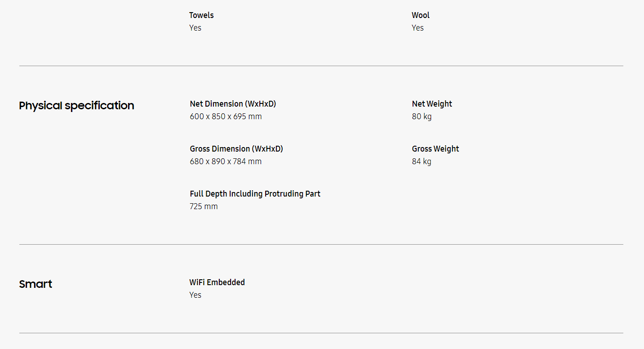Click the Towels label
The height and width of the screenshot is (349, 644).
pyautogui.click(x=201, y=15)
